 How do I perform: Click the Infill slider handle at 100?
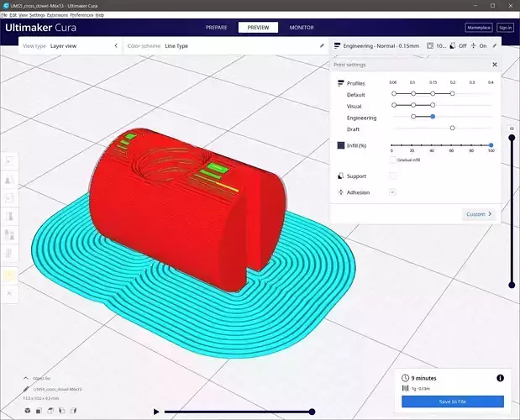coord(491,145)
